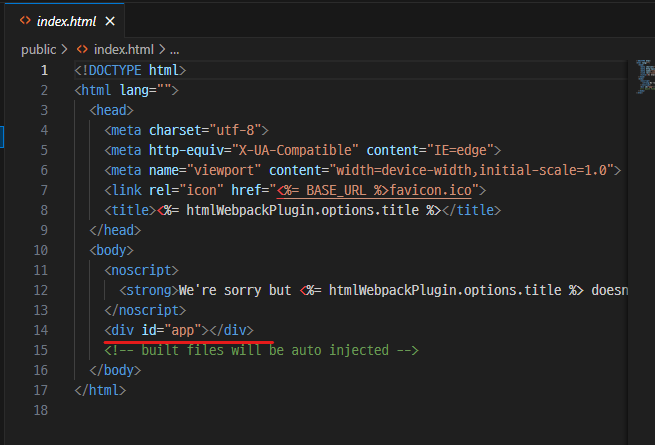655x445 pixels.
Task: Click the closing noscript tag
Action: tap(145, 310)
